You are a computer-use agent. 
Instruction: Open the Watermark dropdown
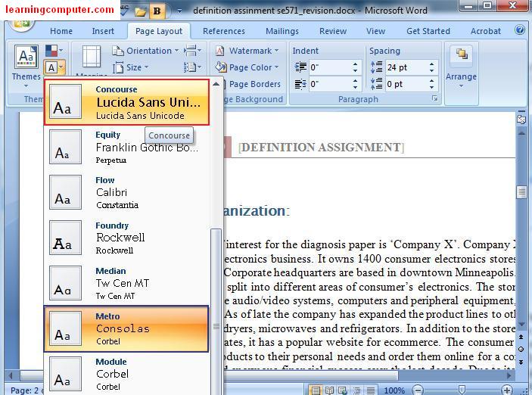pyautogui.click(x=247, y=51)
